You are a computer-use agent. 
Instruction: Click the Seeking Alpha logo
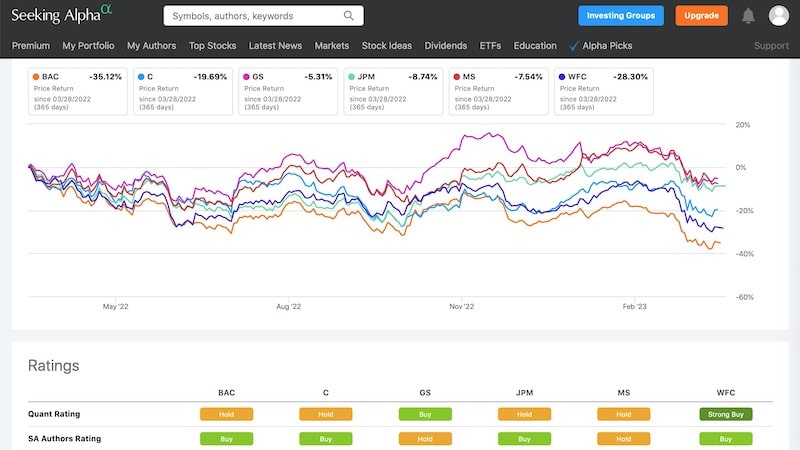coord(61,14)
